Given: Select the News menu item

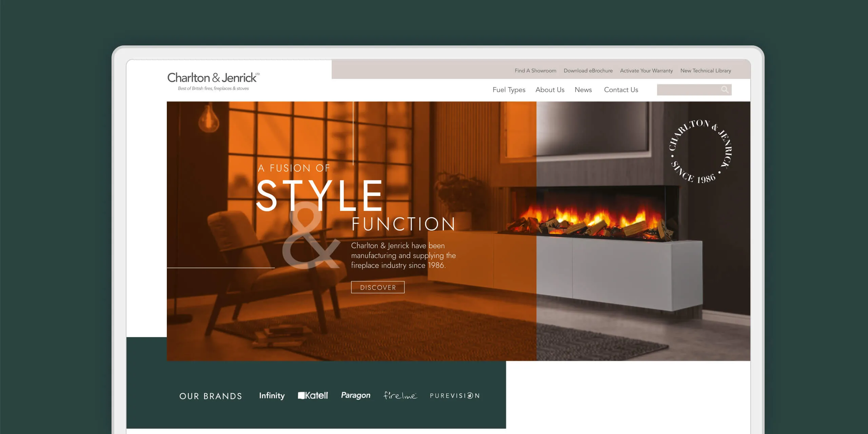Looking at the screenshot, I should tap(583, 90).
